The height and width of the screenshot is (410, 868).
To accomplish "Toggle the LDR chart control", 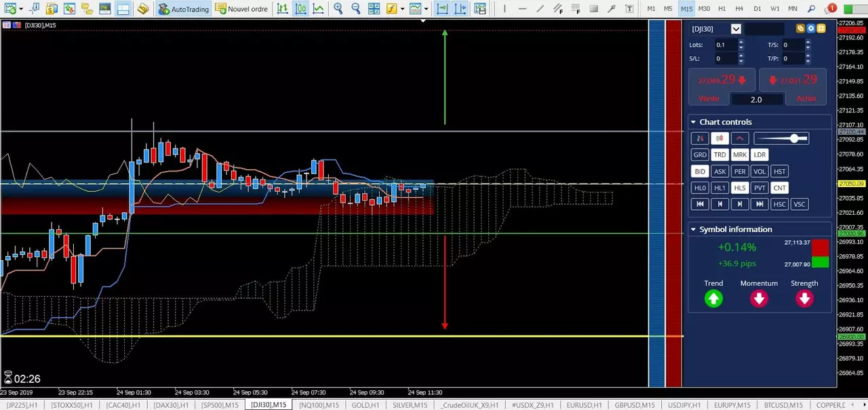I will (x=759, y=155).
